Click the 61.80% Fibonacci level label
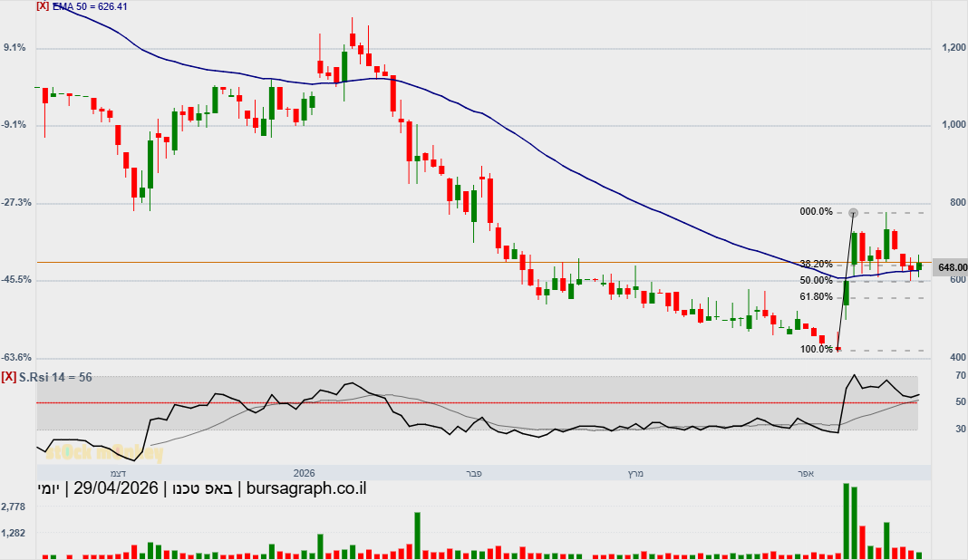The width and height of the screenshot is (968, 560). coord(816,297)
